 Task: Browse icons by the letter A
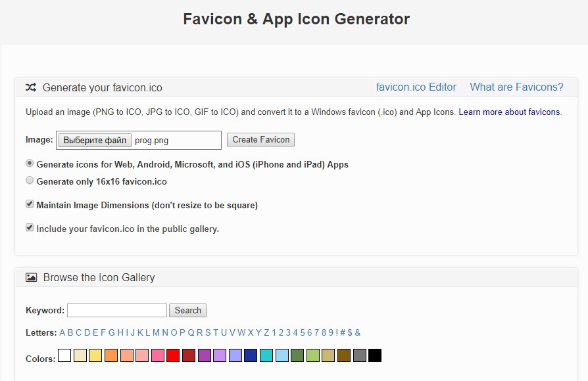tap(62, 332)
